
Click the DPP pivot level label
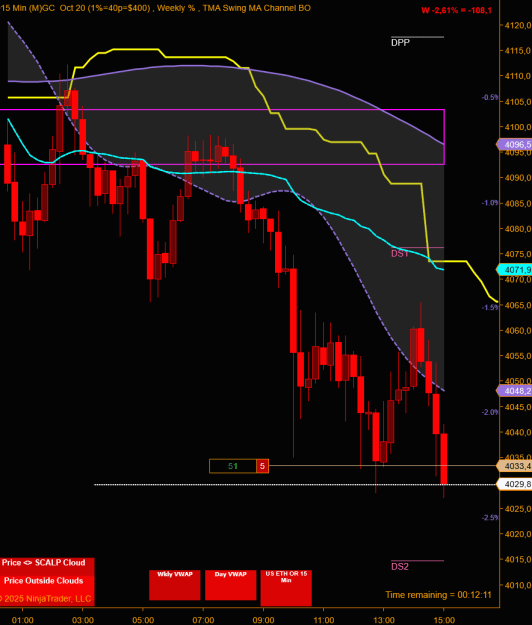[x=400, y=42]
